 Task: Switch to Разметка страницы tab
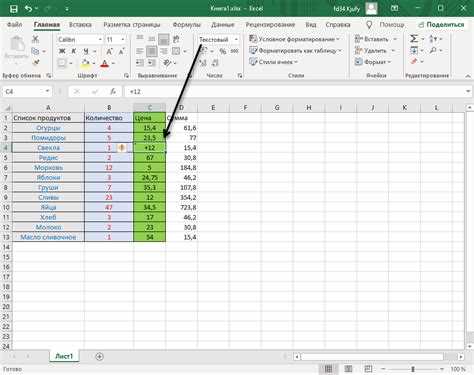click(x=132, y=25)
